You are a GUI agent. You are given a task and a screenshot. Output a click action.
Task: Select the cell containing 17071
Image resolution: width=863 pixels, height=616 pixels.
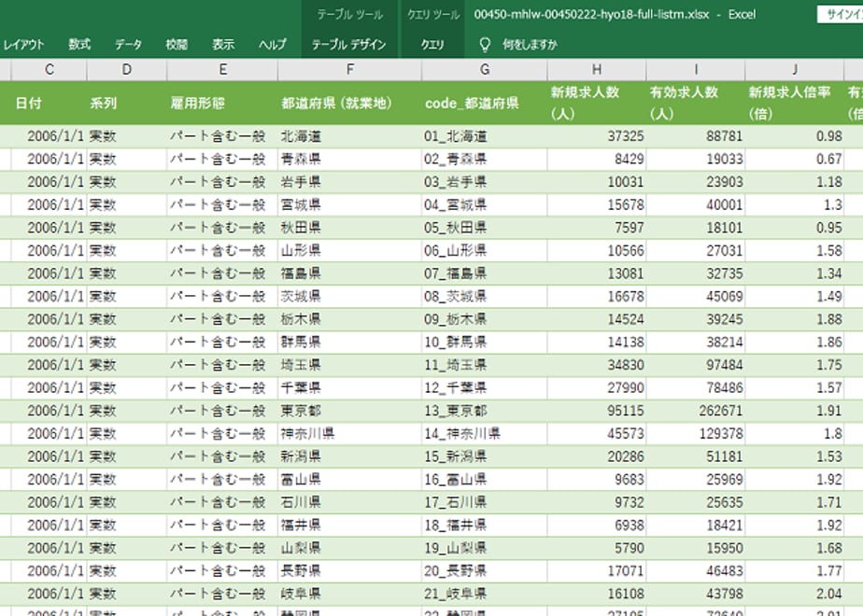(x=597, y=571)
